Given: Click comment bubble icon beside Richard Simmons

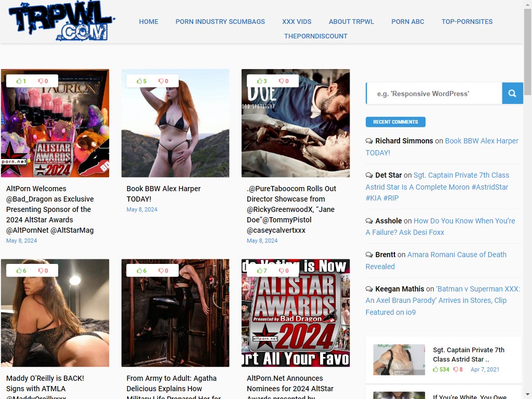Looking at the screenshot, I should (x=369, y=141).
